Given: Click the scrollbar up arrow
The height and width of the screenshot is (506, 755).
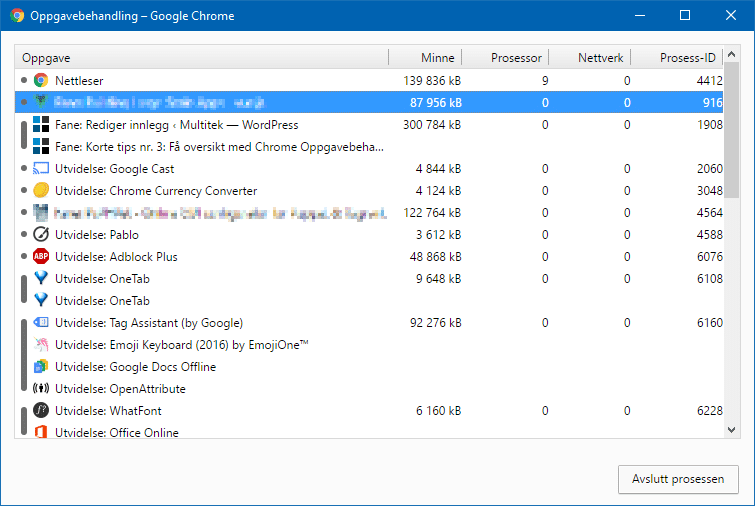Looking at the screenshot, I should (x=731, y=54).
